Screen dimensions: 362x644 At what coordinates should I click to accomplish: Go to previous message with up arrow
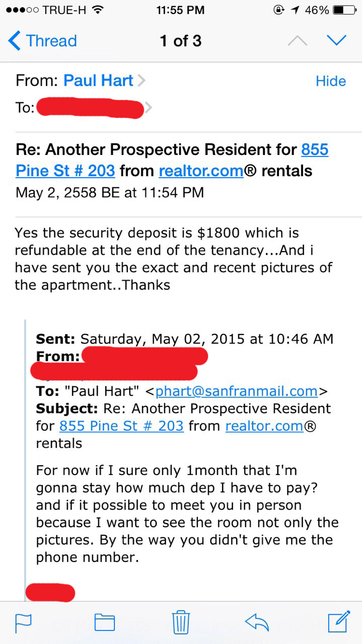pyautogui.click(x=297, y=41)
